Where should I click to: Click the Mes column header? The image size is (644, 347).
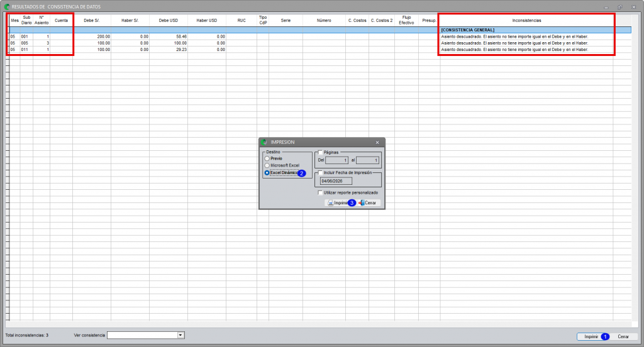pos(15,21)
